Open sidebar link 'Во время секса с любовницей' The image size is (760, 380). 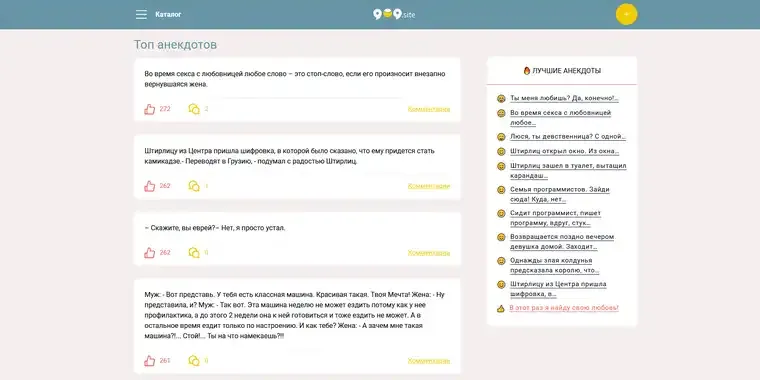click(560, 118)
